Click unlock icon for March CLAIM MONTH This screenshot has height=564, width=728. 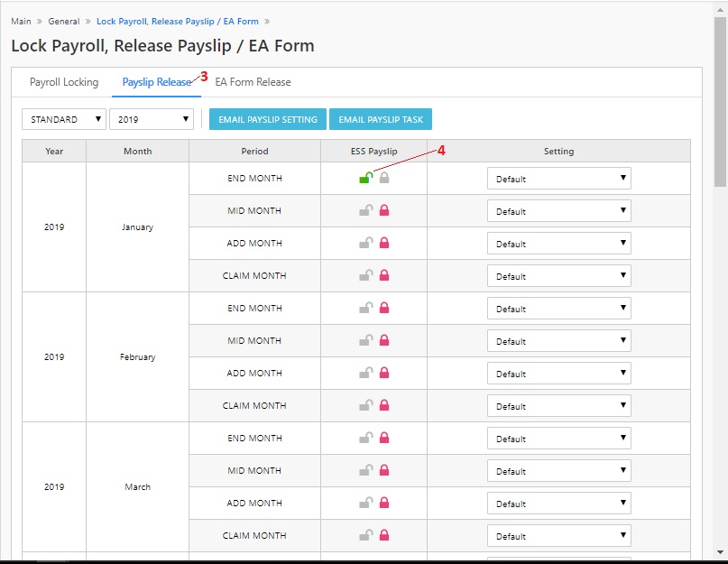(366, 536)
